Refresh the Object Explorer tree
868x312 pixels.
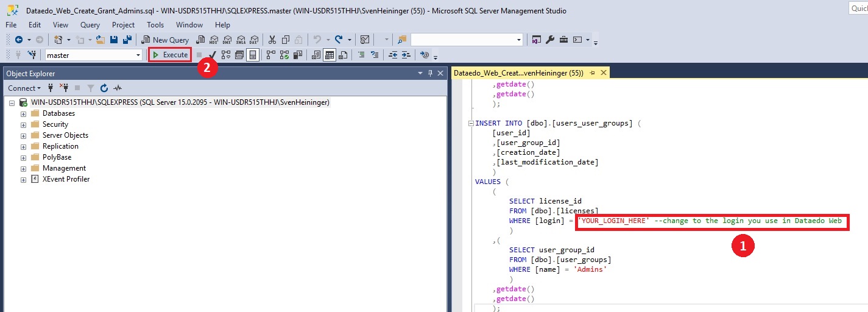click(104, 88)
